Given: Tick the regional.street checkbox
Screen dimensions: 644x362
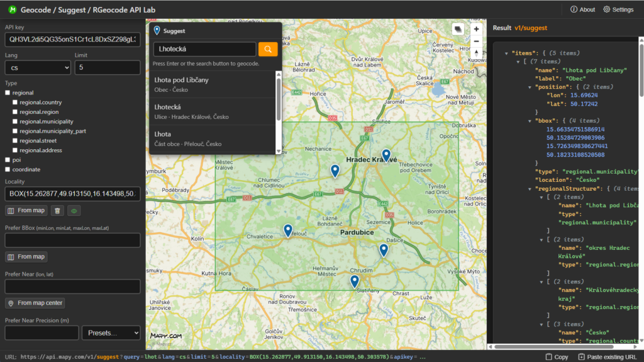Looking at the screenshot, I should (16, 141).
